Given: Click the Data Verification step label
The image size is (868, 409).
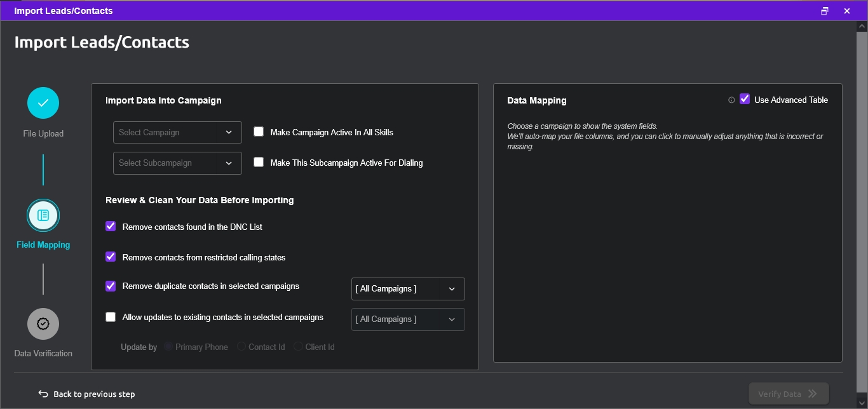Looking at the screenshot, I should point(43,353).
